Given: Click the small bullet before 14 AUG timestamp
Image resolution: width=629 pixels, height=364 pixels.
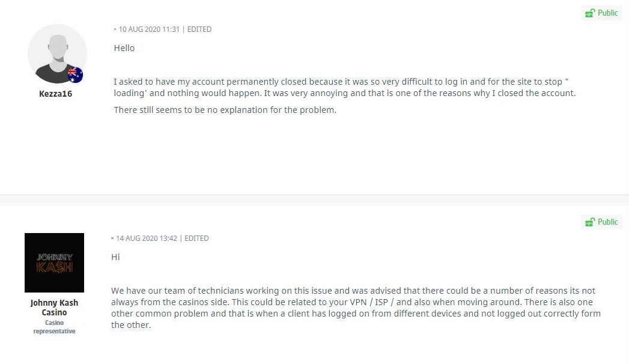Looking at the screenshot, I should tap(112, 238).
